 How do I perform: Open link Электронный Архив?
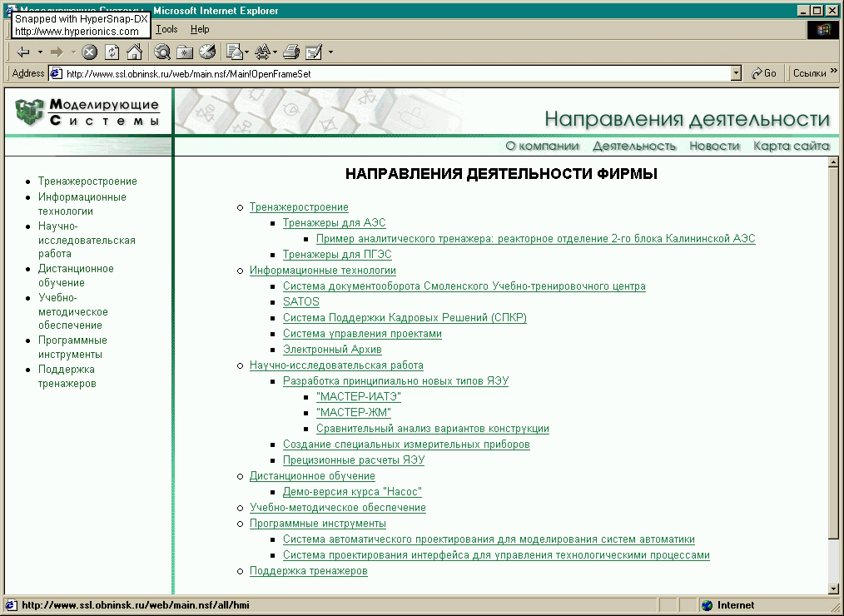[332, 350]
